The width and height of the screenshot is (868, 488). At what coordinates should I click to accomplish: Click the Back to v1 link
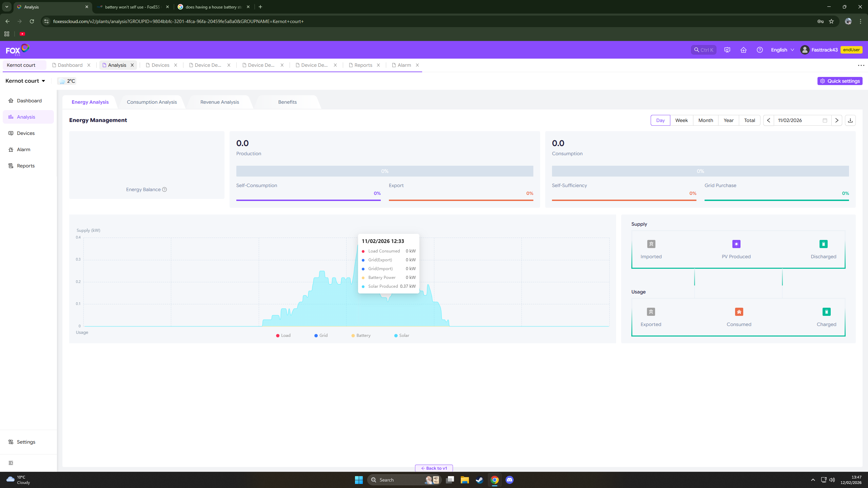pyautogui.click(x=434, y=468)
